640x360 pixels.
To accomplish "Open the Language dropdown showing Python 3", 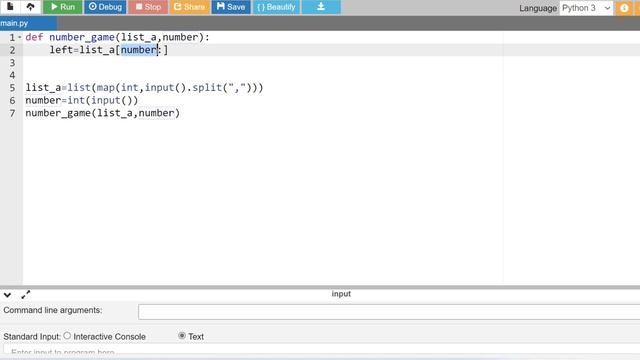I will (x=586, y=8).
